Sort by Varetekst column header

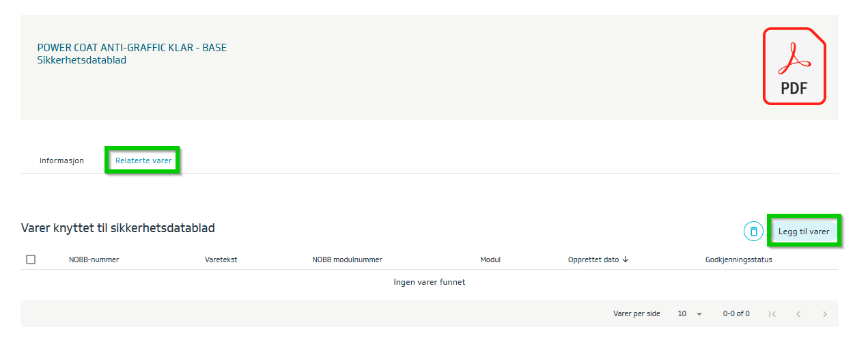pyautogui.click(x=221, y=259)
